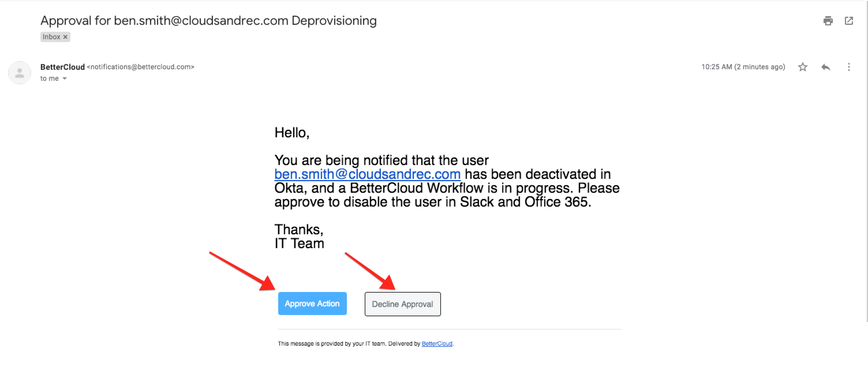Click the BetterCloud sender name
Screen dimensions: 868x382
click(62, 66)
